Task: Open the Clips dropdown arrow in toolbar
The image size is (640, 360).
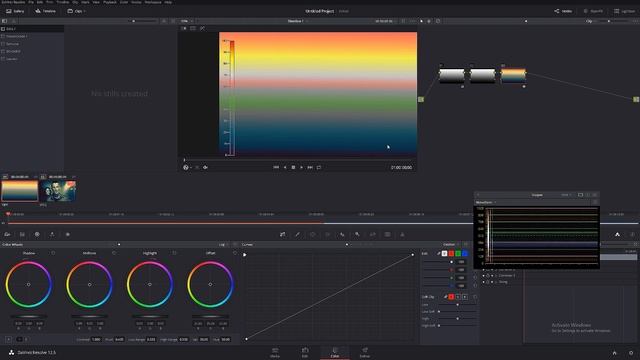Action: 84,11
